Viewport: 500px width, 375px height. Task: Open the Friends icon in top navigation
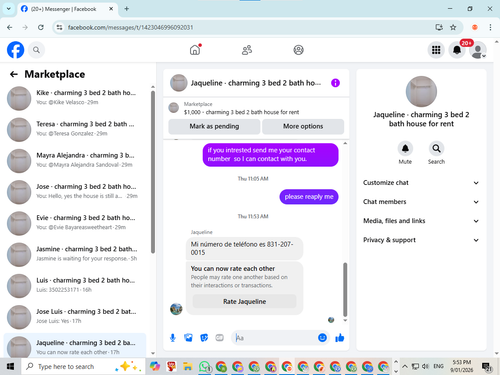247,50
